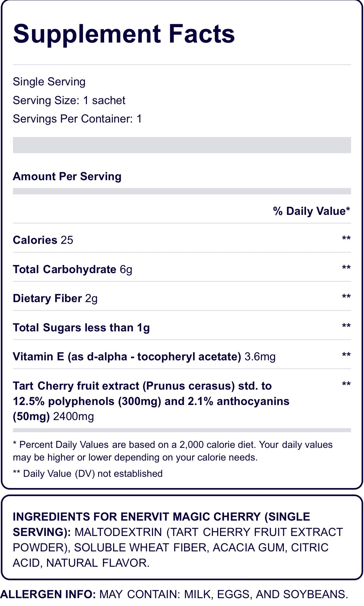
Task: Click the Percent Daily Values footnote
Action: [x=173, y=451]
